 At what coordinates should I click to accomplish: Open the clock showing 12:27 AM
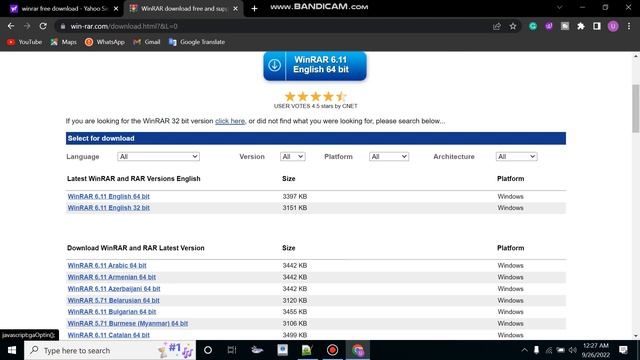coord(596,350)
